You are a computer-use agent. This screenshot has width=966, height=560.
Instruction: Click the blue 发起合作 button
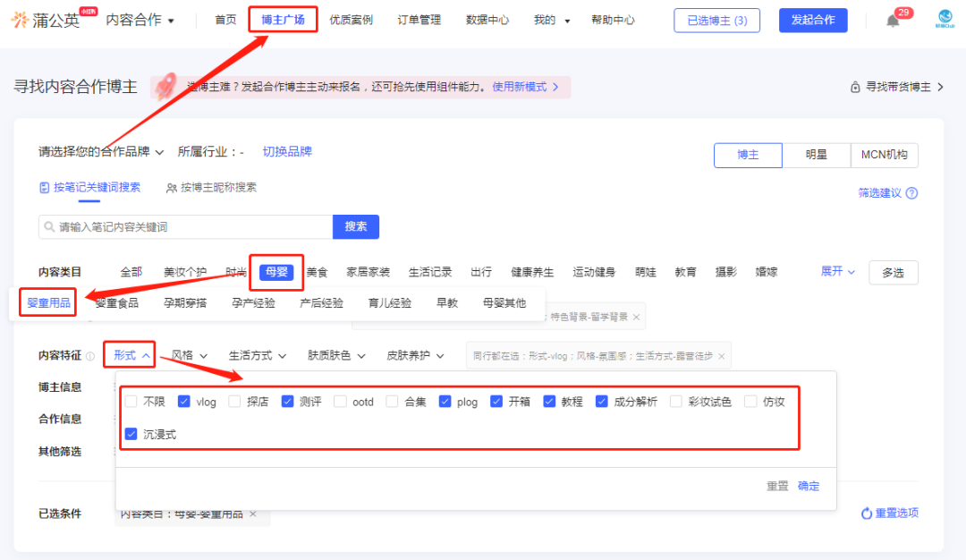(x=813, y=20)
